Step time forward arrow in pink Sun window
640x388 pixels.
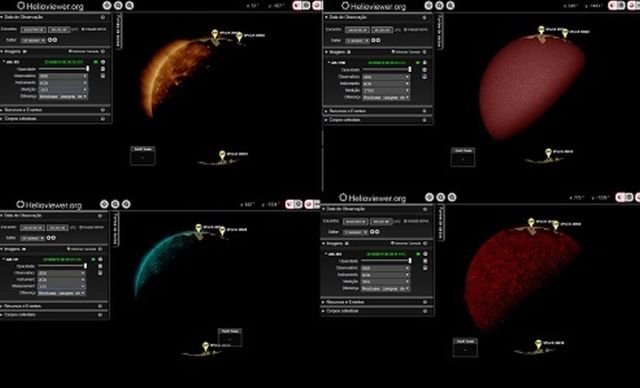378,40
